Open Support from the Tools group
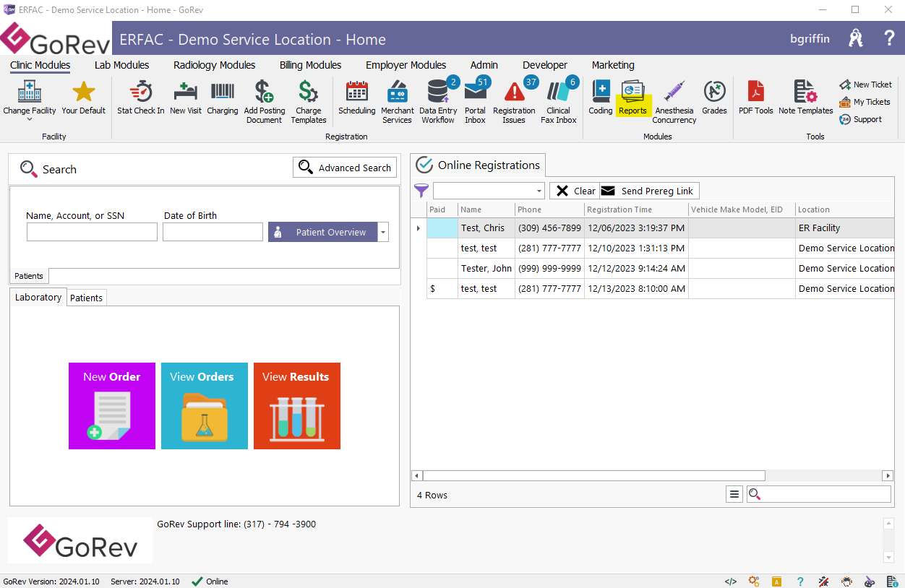This screenshot has width=905, height=588. click(860, 119)
